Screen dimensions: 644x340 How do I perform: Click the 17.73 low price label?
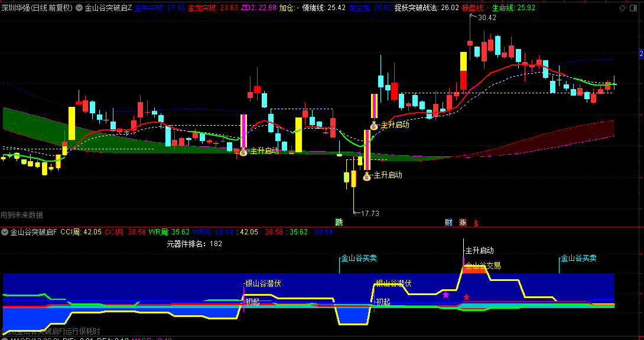coord(370,214)
